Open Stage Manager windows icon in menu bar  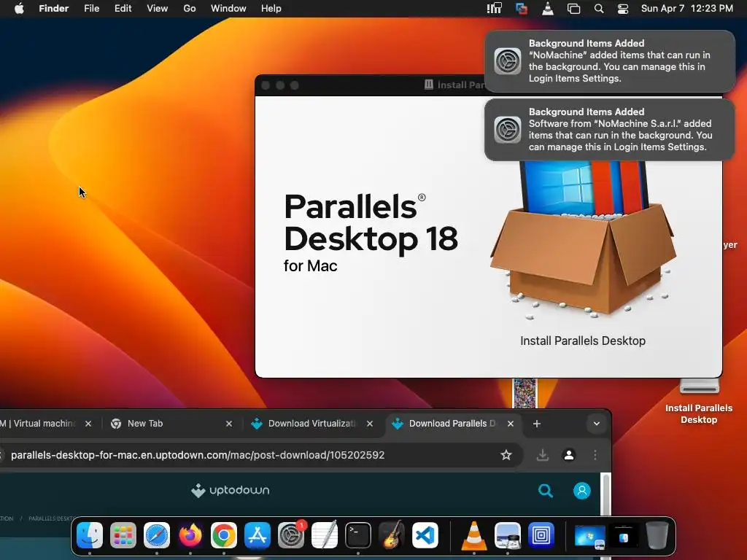[x=573, y=9]
